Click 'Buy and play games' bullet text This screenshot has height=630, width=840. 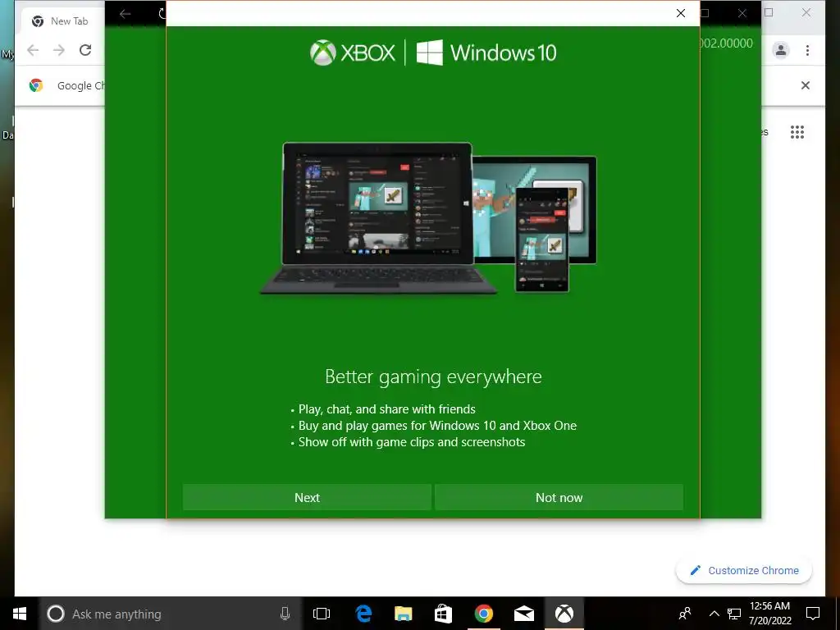(437, 426)
